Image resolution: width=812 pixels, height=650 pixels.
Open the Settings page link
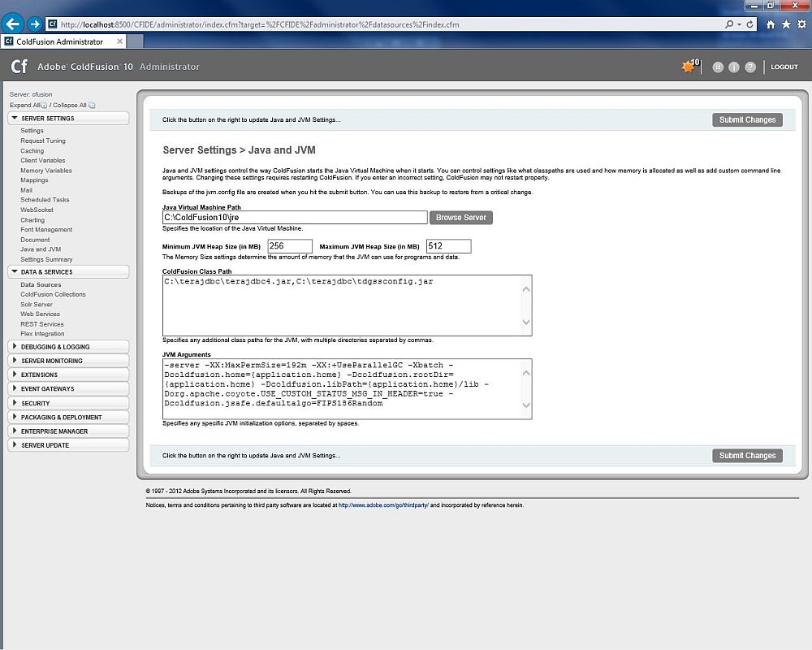(32, 131)
